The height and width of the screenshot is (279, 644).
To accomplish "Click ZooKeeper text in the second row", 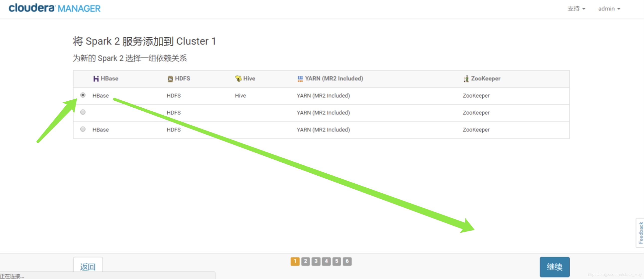I will point(476,113).
